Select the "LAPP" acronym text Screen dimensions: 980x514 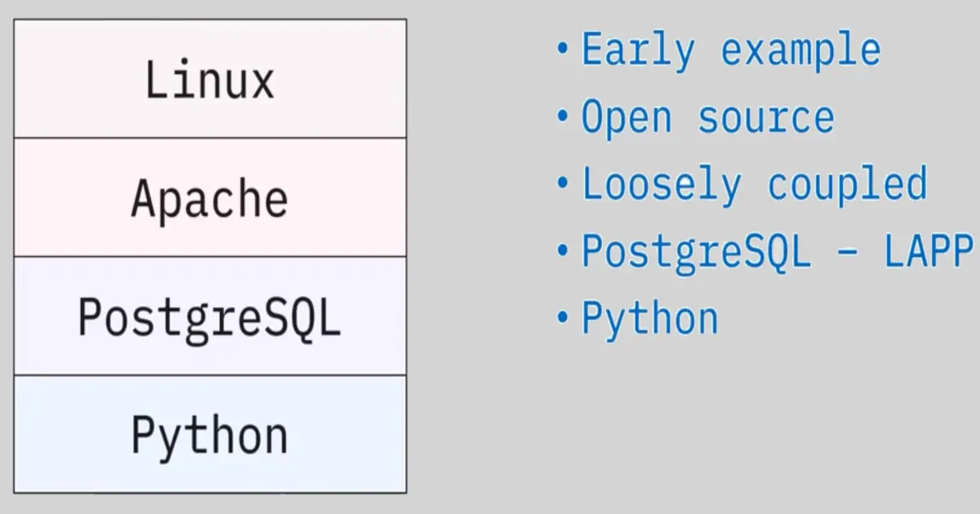pos(929,251)
